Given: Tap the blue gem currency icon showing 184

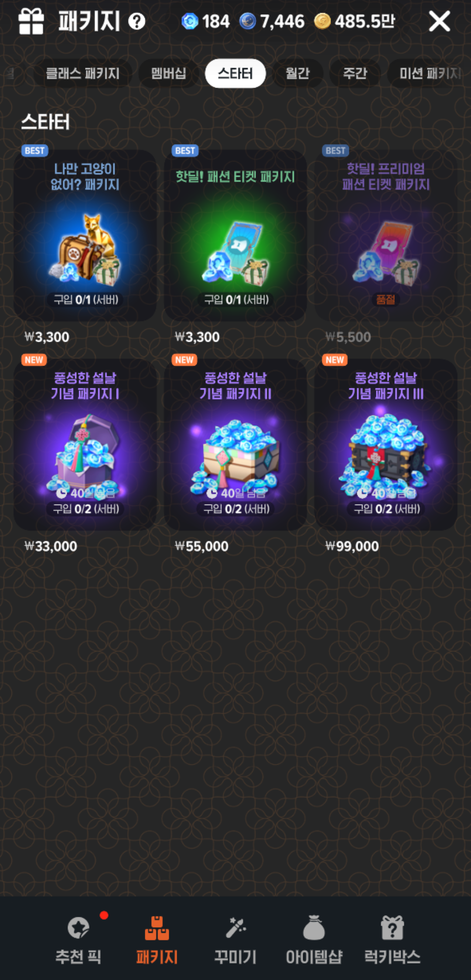Looking at the screenshot, I should click(x=190, y=21).
